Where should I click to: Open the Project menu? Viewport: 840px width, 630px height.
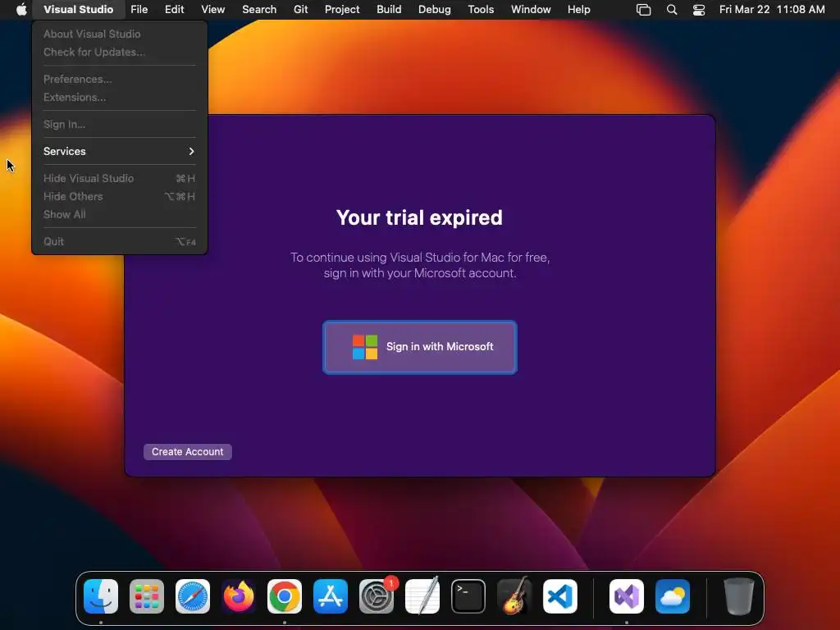342,9
